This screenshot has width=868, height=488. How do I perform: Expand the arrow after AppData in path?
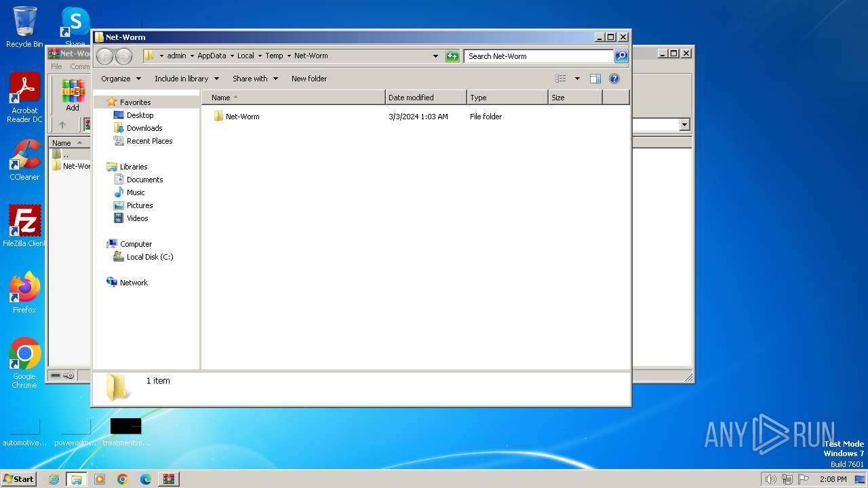click(x=232, y=56)
